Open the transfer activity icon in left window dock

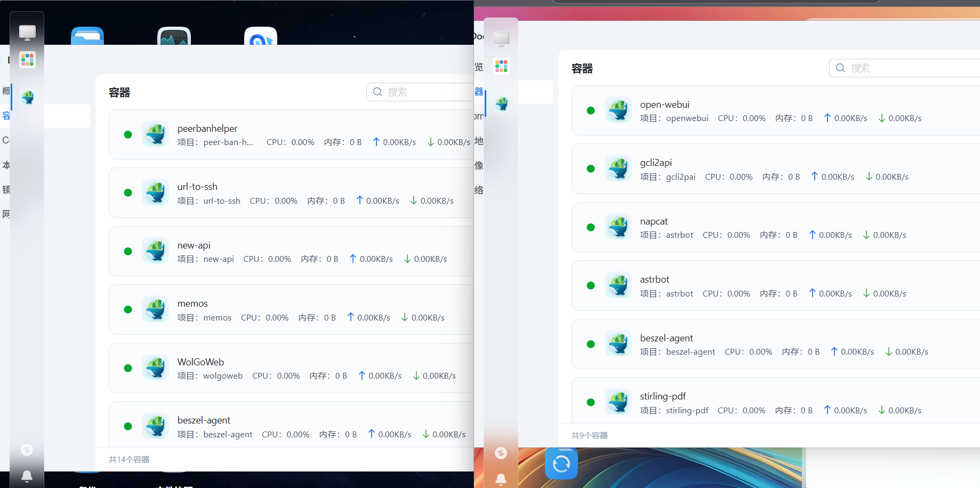click(x=27, y=450)
